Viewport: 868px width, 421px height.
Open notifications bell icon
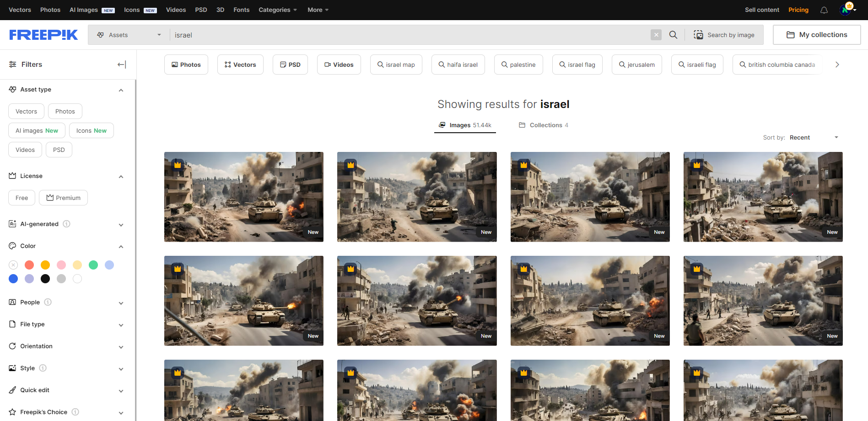(824, 10)
